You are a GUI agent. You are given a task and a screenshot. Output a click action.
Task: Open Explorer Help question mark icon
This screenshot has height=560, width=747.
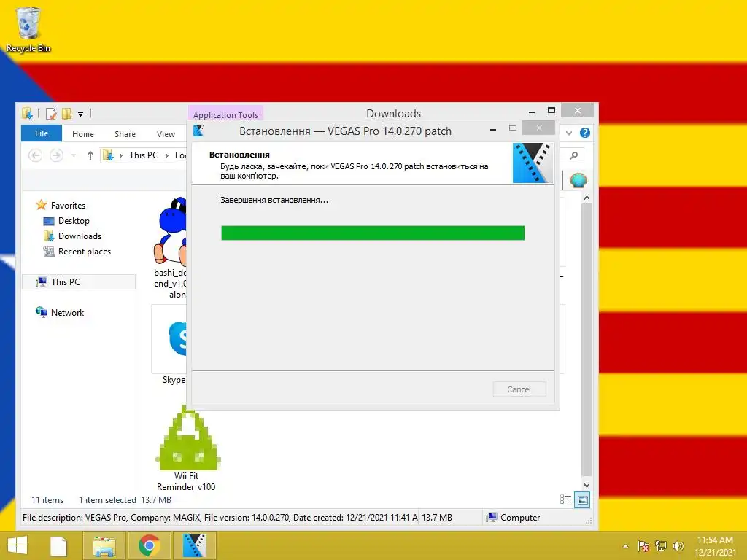pyautogui.click(x=584, y=133)
